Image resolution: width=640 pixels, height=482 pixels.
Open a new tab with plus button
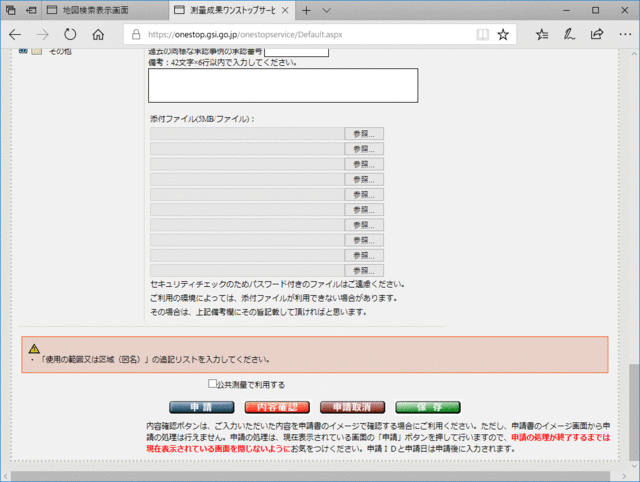(x=306, y=11)
